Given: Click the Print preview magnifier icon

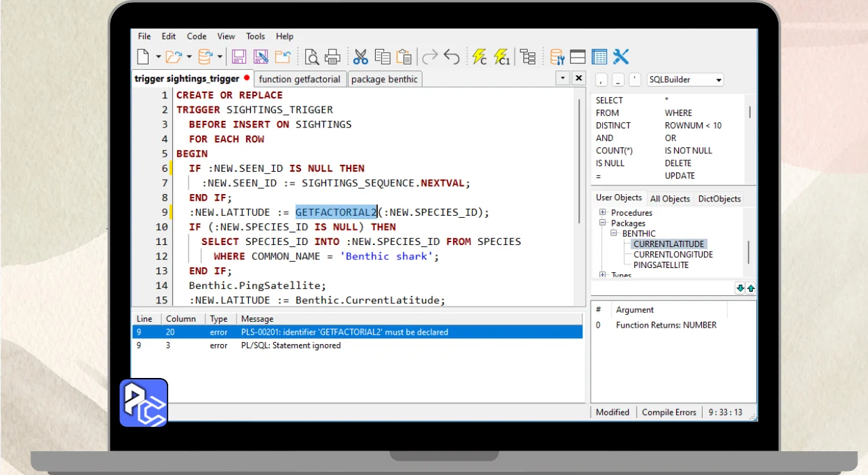Looking at the screenshot, I should coord(311,57).
